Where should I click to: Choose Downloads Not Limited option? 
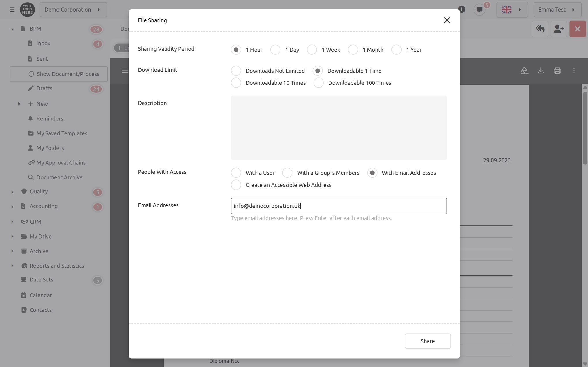(x=236, y=71)
